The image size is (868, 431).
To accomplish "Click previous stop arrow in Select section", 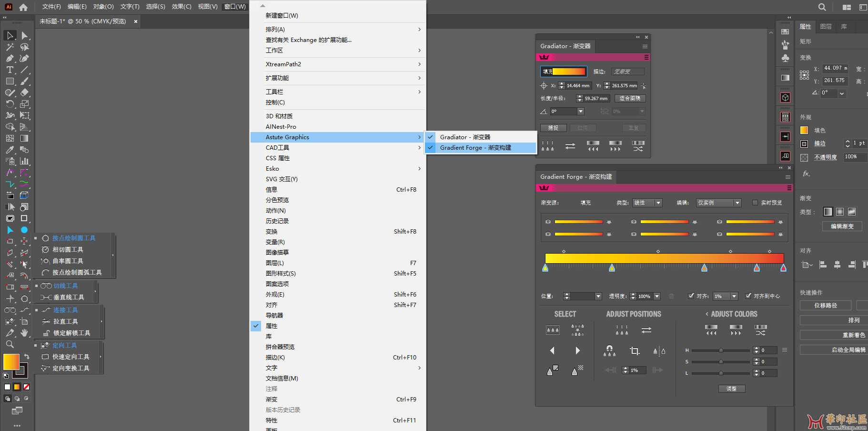I will pos(552,350).
